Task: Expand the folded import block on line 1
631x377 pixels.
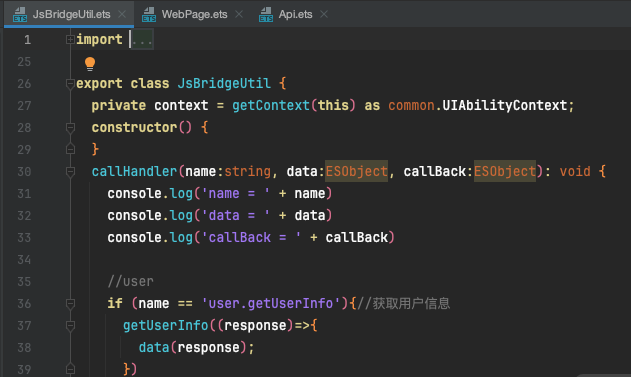Action: coord(70,39)
